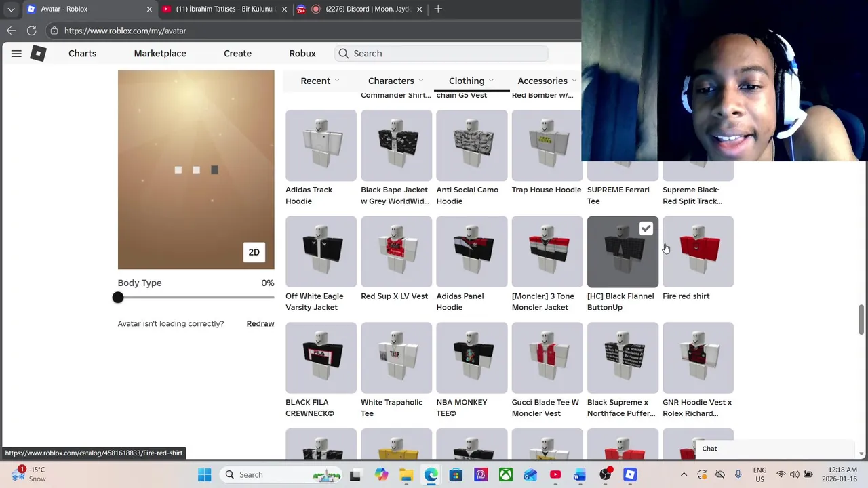Viewport: 868px width, 488px height.
Task: Equip the Gucci Blade Tee W Moncler Vest
Action: pos(547,358)
